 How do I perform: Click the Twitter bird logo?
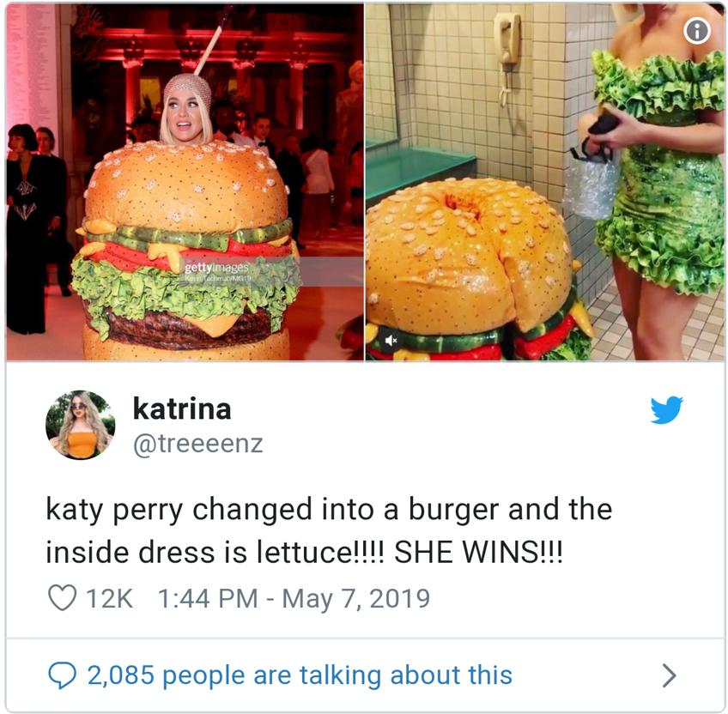(x=666, y=410)
